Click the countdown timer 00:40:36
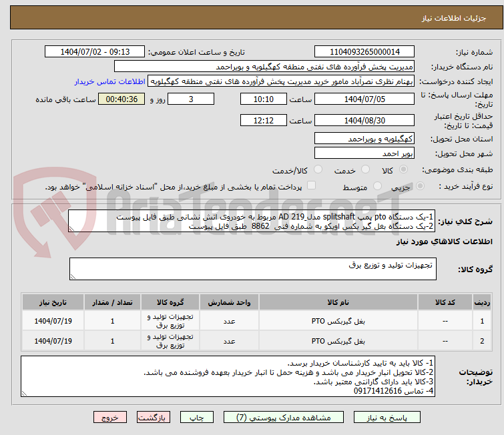 click(121, 99)
